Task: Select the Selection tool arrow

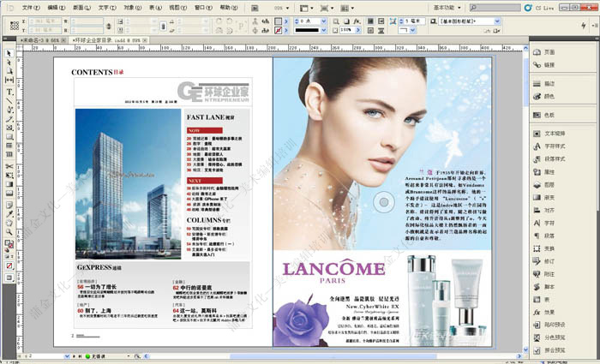Action: pos(9,53)
